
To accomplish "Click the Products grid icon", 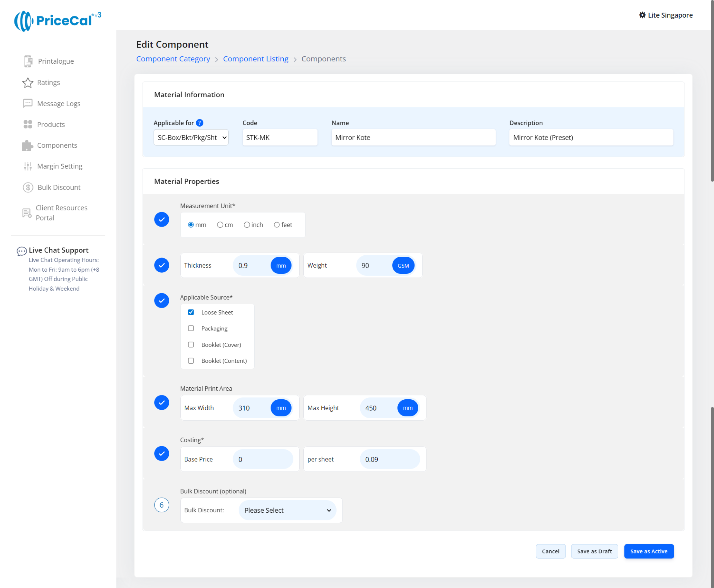I will [x=28, y=124].
